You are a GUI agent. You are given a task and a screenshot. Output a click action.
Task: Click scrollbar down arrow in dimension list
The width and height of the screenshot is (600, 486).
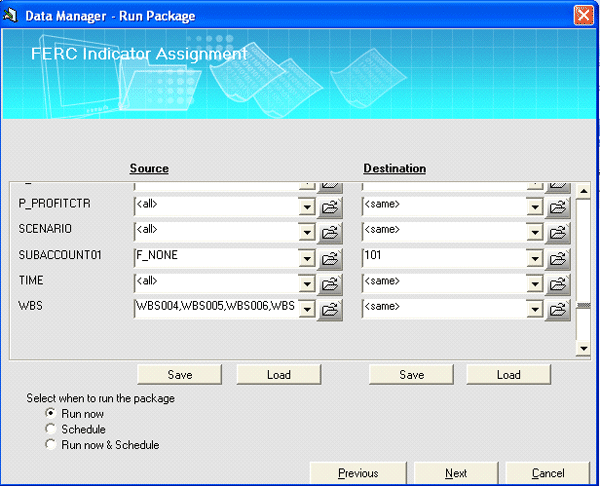pos(584,348)
